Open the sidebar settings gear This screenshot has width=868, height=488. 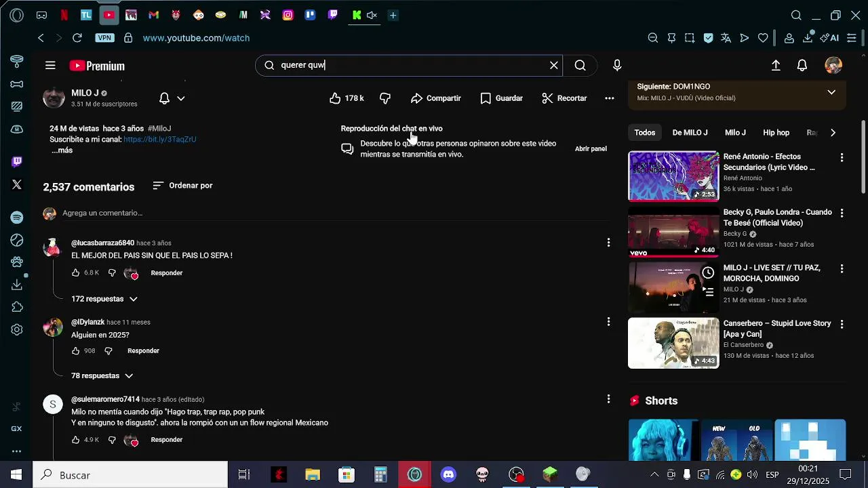point(17,329)
